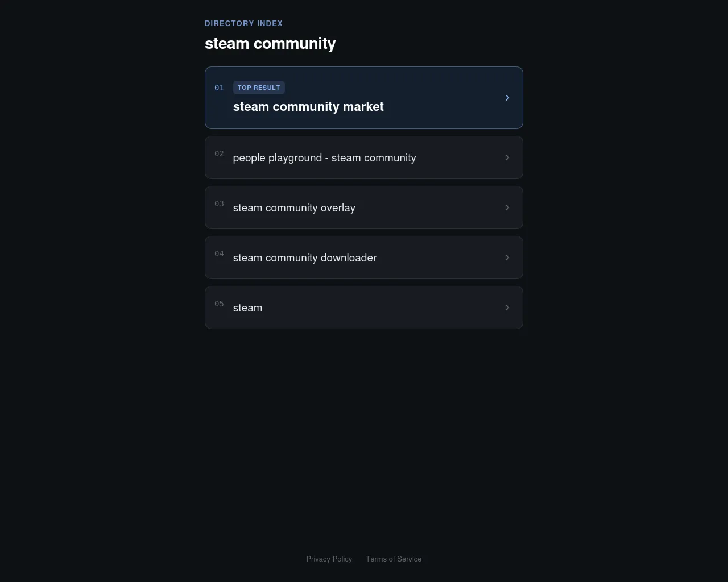Image resolution: width=728 pixels, height=582 pixels.
Task: Choose steam community downloader result
Action: tap(364, 257)
